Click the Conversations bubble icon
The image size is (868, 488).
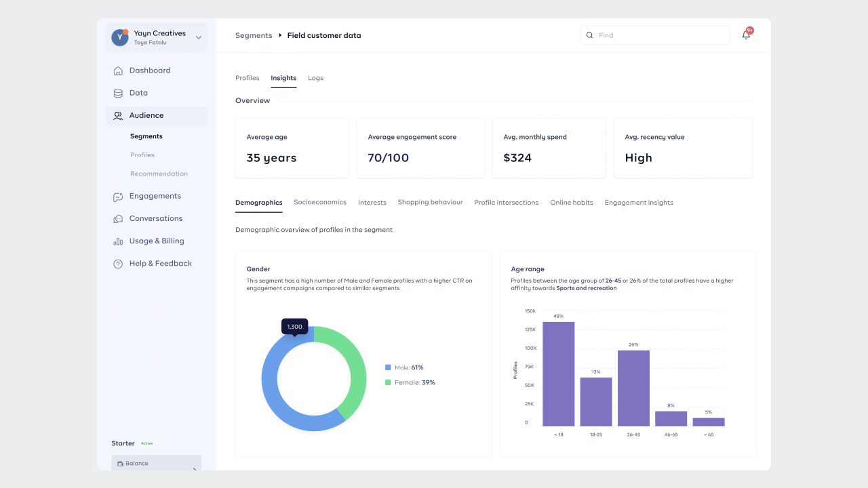tap(118, 218)
